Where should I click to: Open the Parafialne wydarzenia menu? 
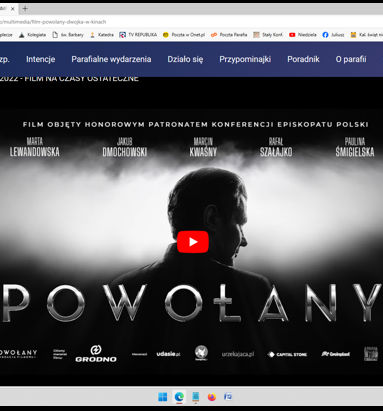click(111, 59)
